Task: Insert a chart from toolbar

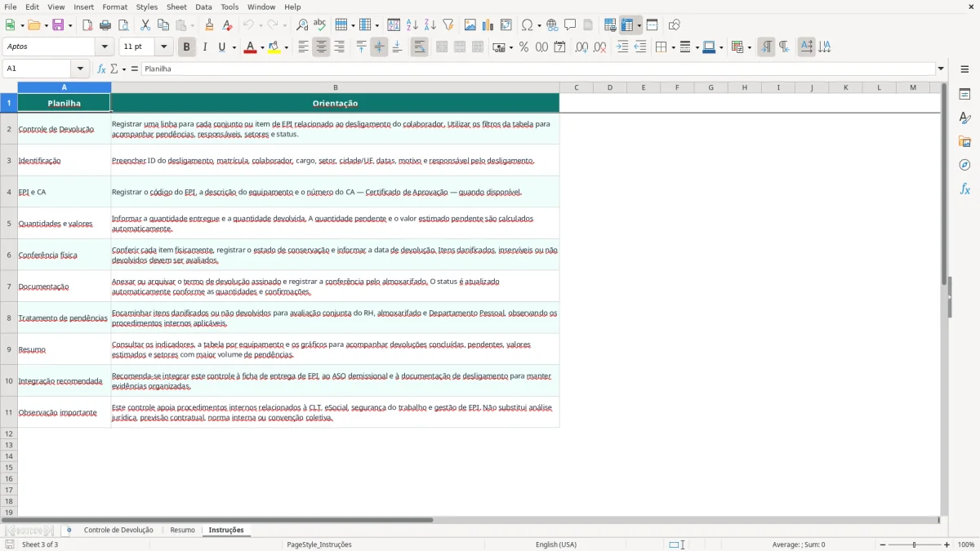Action: click(488, 25)
